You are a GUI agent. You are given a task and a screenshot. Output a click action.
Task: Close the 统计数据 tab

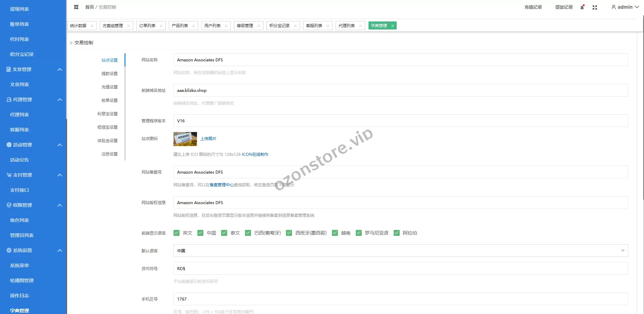[x=92, y=26]
